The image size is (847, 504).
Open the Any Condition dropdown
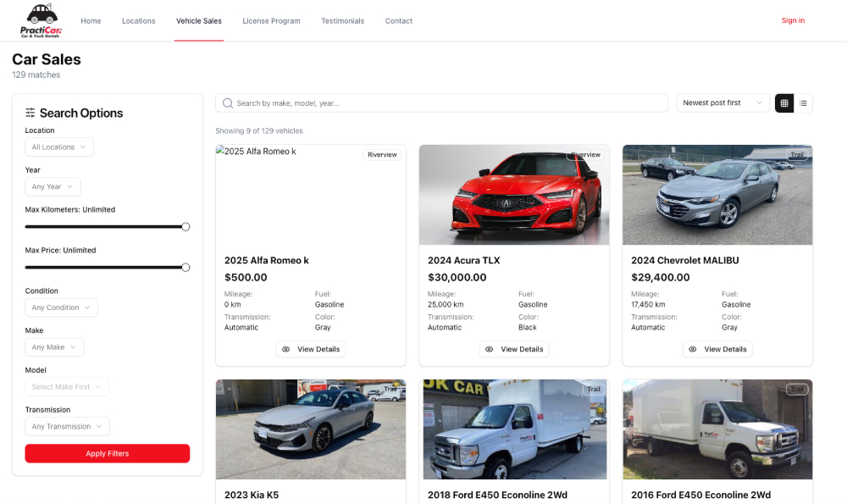(61, 308)
